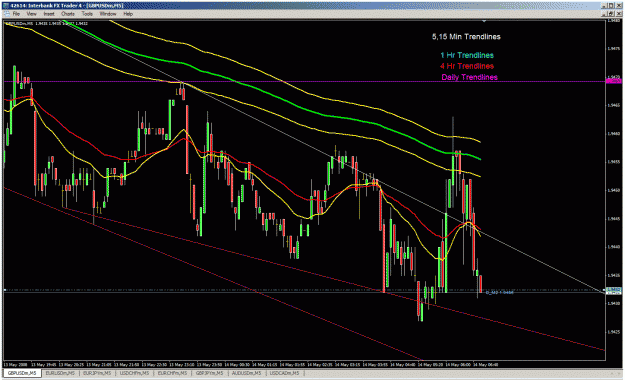Open the Window menu
The width and height of the screenshot is (625, 380).
coord(108,14)
